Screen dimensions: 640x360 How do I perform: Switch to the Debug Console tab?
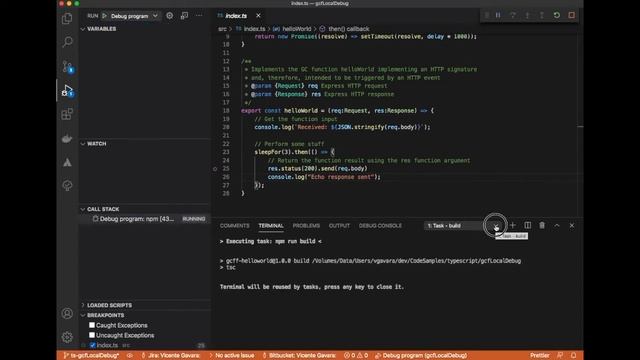(x=380, y=225)
